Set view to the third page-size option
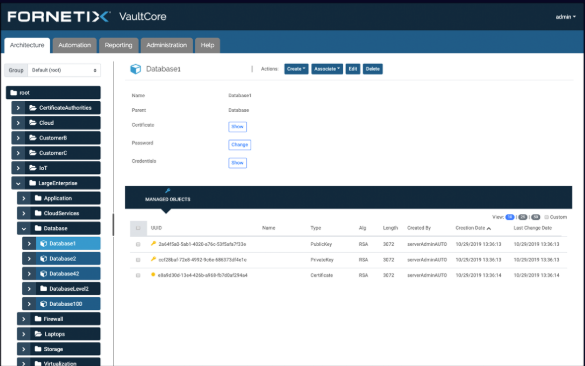The width and height of the screenshot is (585, 366). click(536, 217)
